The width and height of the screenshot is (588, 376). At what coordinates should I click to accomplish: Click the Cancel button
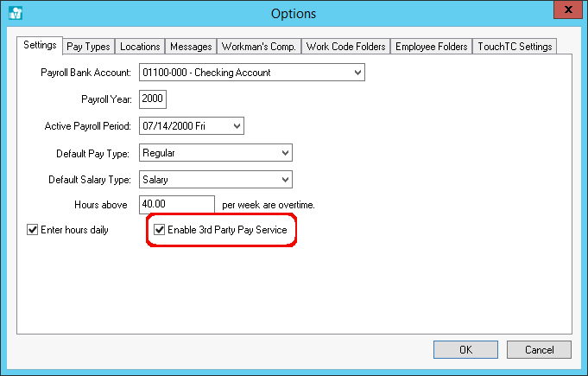(x=536, y=350)
